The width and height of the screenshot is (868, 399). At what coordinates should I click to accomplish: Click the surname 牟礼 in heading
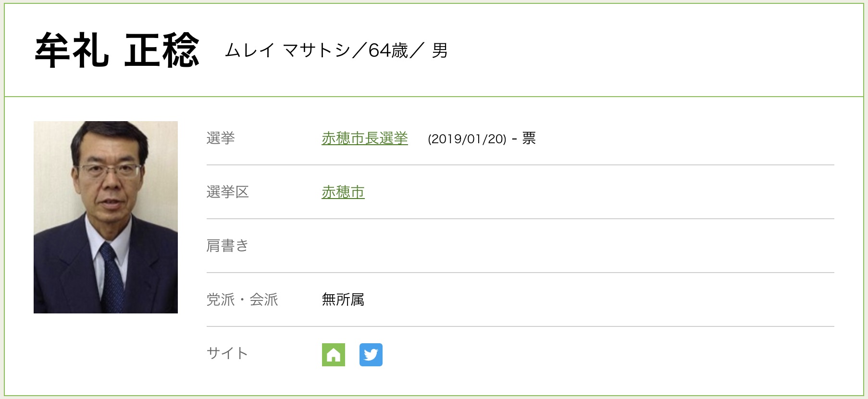(x=72, y=50)
